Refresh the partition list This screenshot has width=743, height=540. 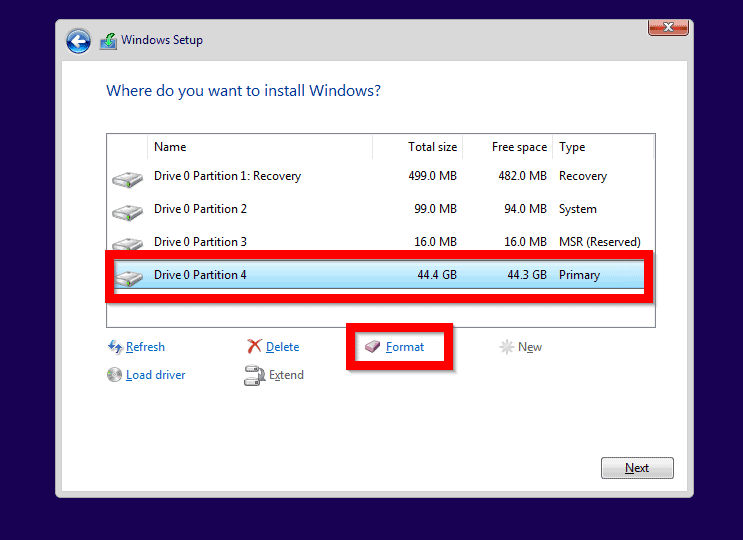coord(145,347)
